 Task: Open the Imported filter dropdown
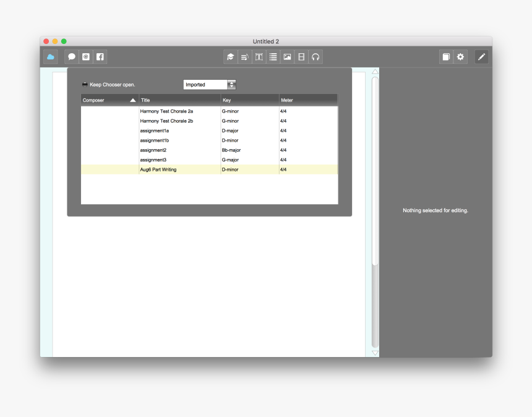pyautogui.click(x=204, y=84)
